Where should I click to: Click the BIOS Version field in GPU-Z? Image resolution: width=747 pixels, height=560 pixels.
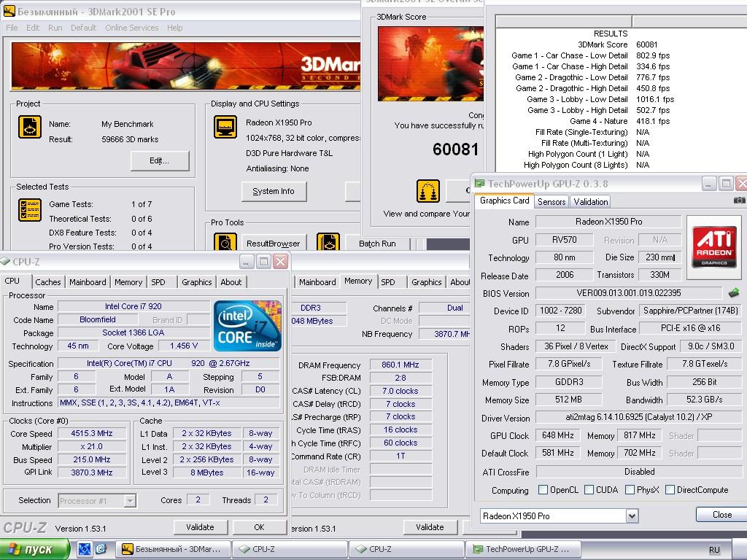(x=628, y=293)
